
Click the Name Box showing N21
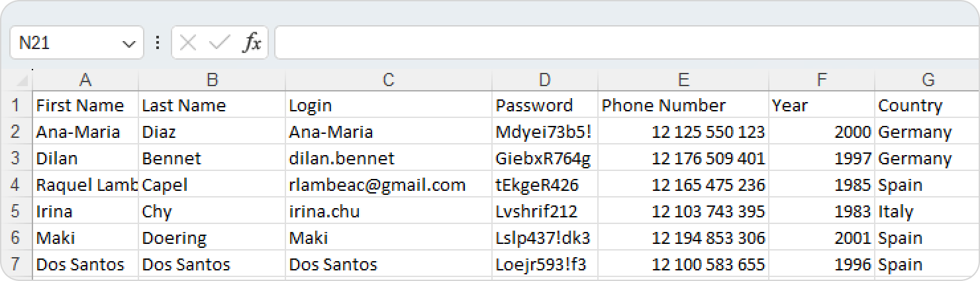click(66, 43)
